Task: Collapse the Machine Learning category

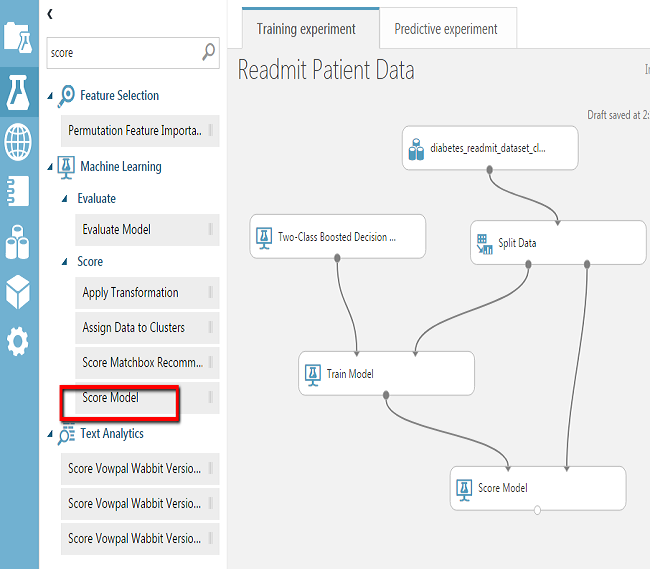Action: [x=52, y=167]
